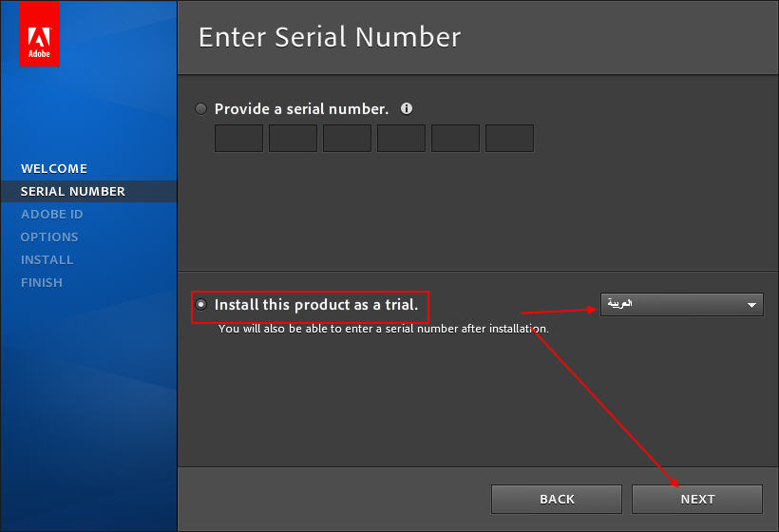Image resolution: width=779 pixels, height=532 pixels.
Task: Click the language dropdown arrow
Action: pyautogui.click(x=751, y=305)
